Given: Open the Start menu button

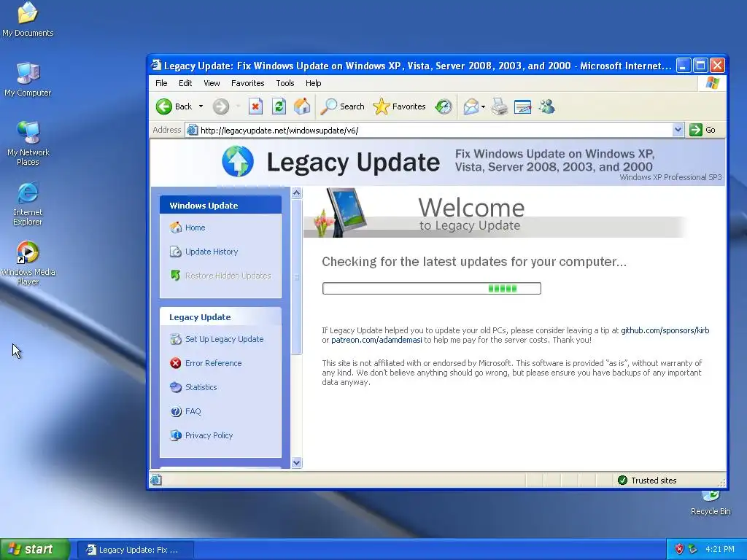Looking at the screenshot, I should point(35,549).
